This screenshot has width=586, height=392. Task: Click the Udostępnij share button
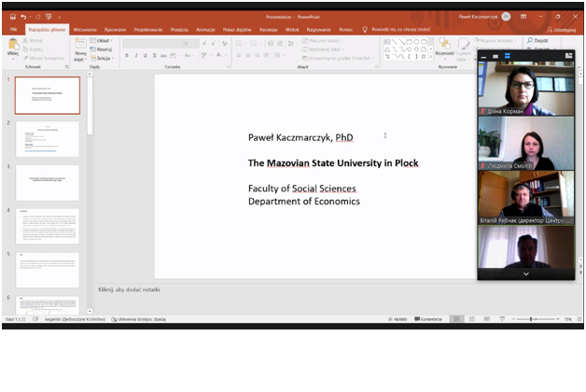click(x=562, y=30)
